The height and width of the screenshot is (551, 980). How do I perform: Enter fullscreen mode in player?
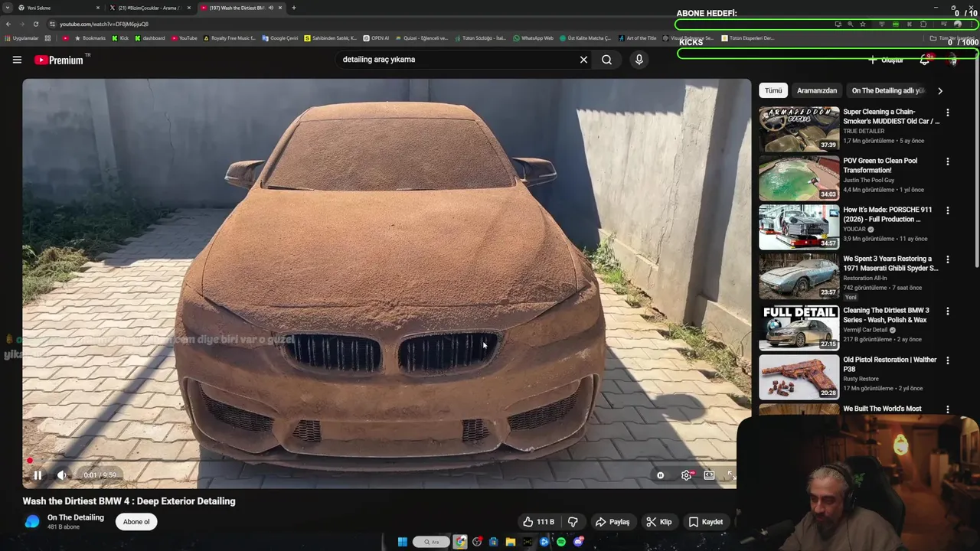[x=731, y=475]
